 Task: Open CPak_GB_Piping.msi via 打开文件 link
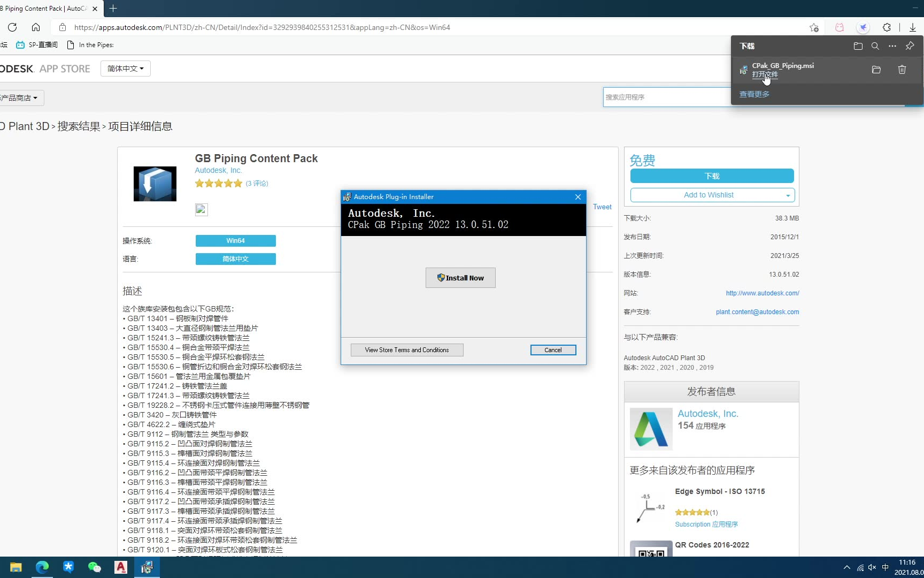click(765, 74)
